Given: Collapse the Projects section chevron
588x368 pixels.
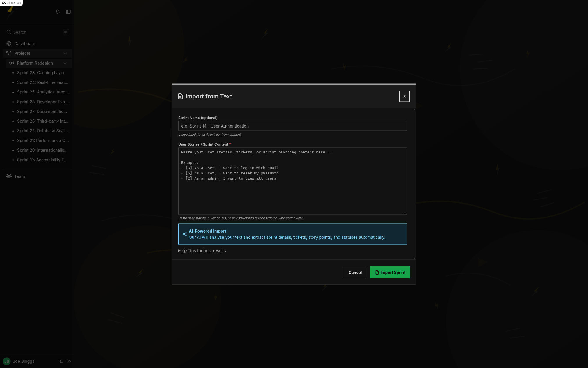Looking at the screenshot, I should tap(65, 53).
